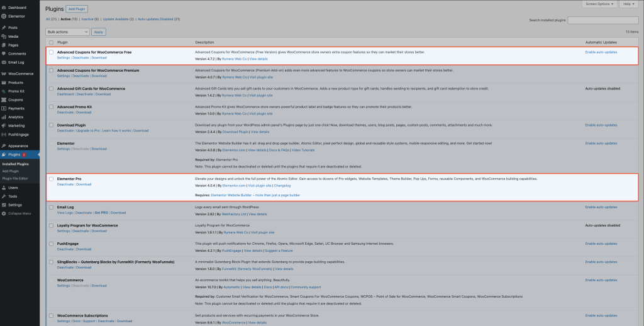
Task: Tick the Download Plugin row checkbox
Action: (x=52, y=125)
